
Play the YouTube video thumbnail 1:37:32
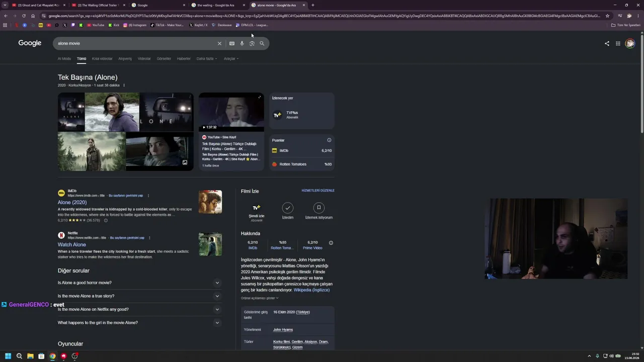coord(231,112)
